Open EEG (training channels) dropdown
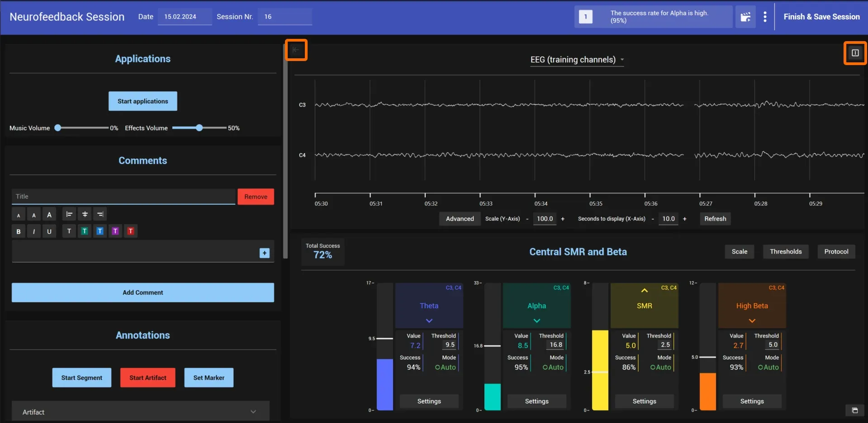The image size is (868, 423). (577, 60)
